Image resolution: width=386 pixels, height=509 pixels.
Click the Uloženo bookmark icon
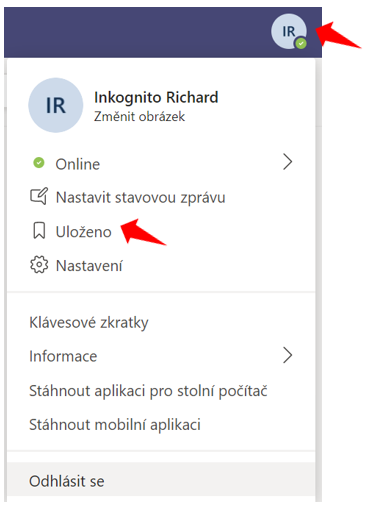coord(39,231)
